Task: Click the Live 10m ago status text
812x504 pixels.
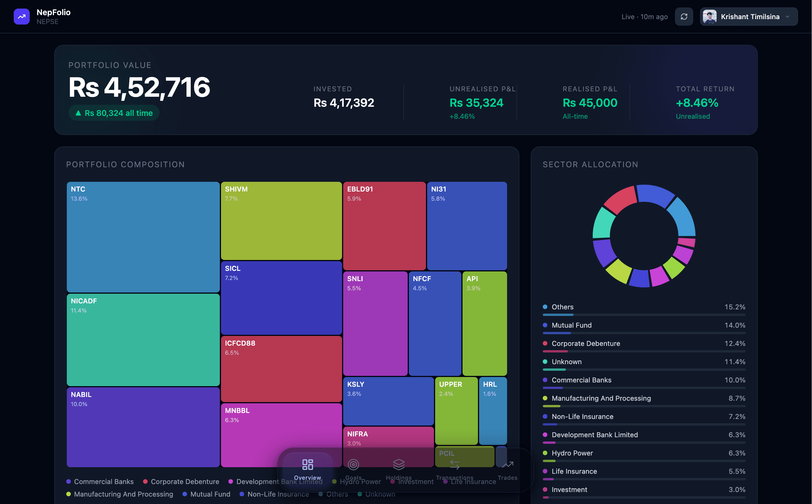Action: point(644,17)
